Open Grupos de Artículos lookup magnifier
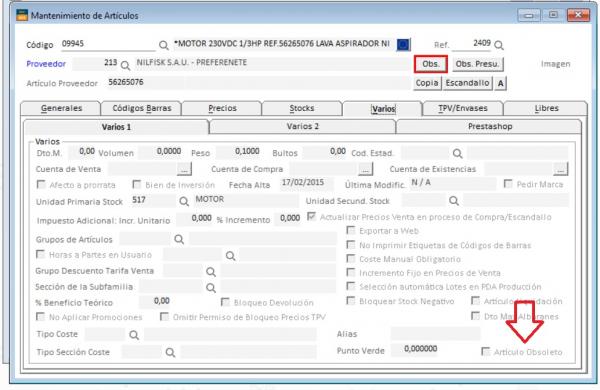Image resolution: width=600 pixels, height=390 pixels. (179, 239)
